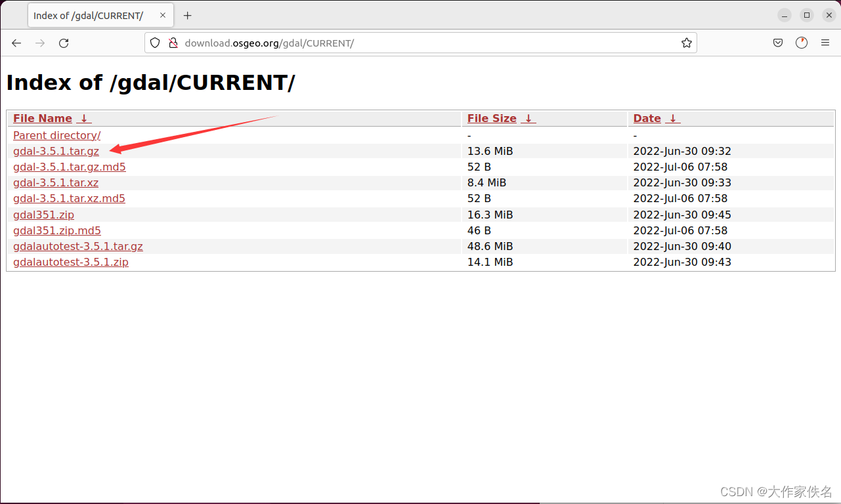Close the browser window
Screen dimensions: 841x504
pos(829,15)
